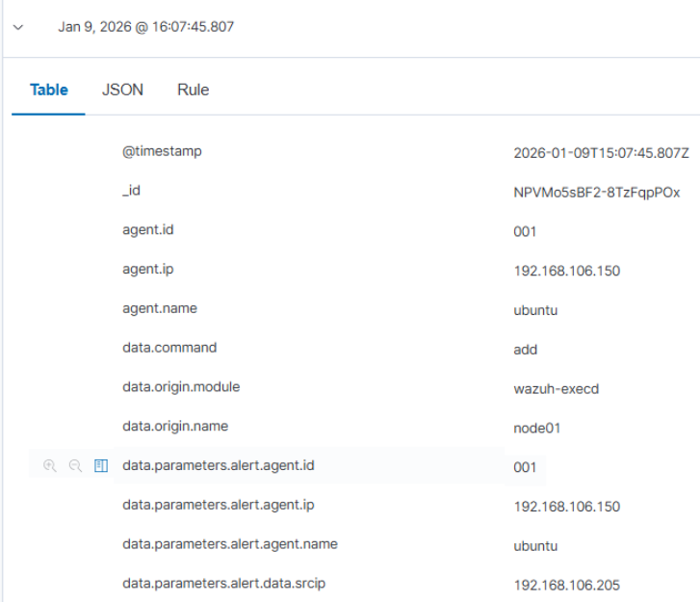This screenshot has height=602, width=700.
Task: Click the _id value NPVMo5sBF2-8TzFqpPOx
Action: 597,192
